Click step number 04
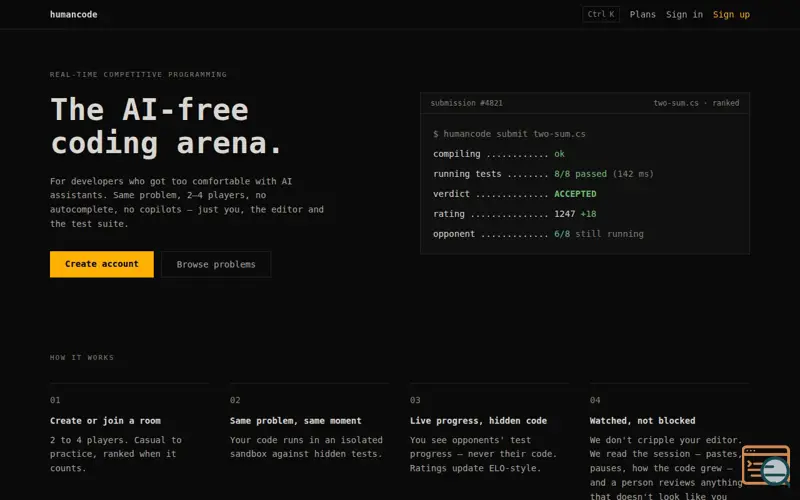 (x=595, y=400)
